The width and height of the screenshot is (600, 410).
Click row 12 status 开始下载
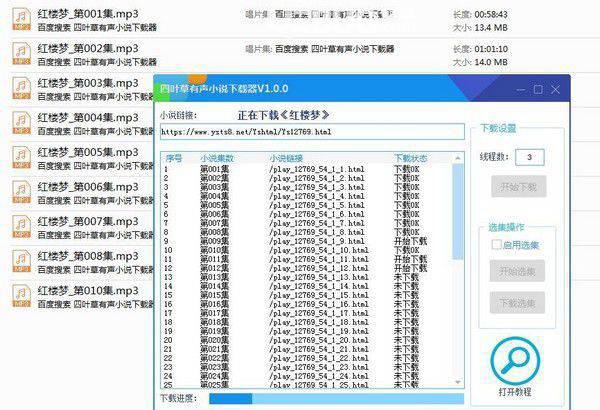(x=410, y=268)
